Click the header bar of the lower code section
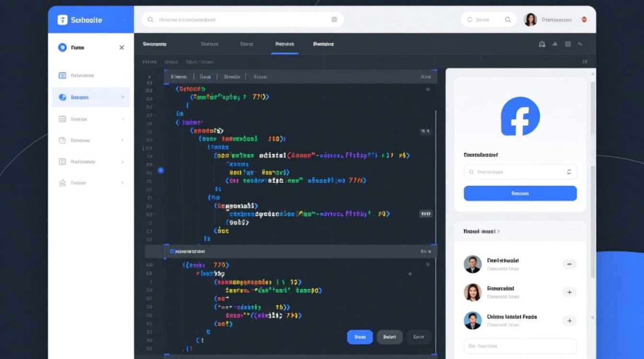The width and height of the screenshot is (644, 359). tap(300, 251)
